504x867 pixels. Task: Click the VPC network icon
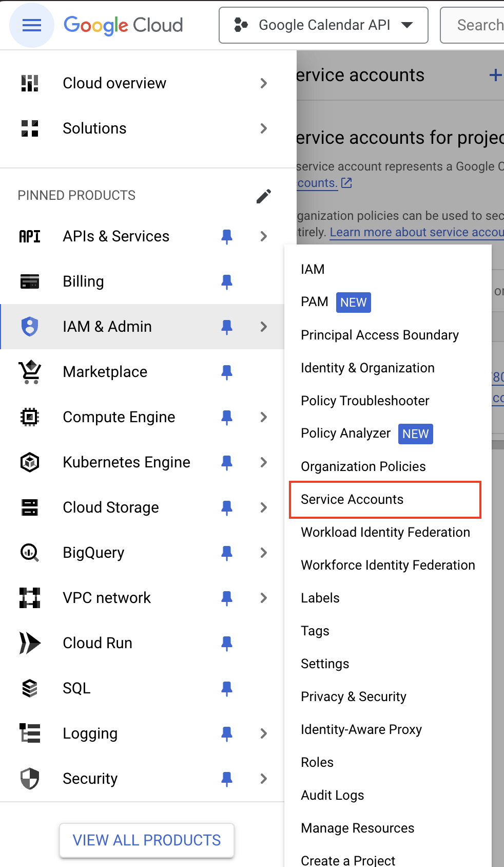30,598
